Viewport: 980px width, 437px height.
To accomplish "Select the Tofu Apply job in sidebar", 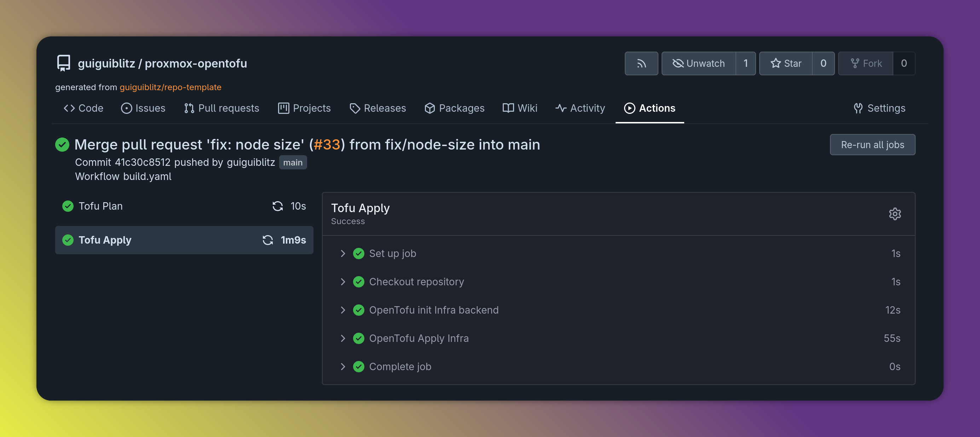I will pos(184,240).
